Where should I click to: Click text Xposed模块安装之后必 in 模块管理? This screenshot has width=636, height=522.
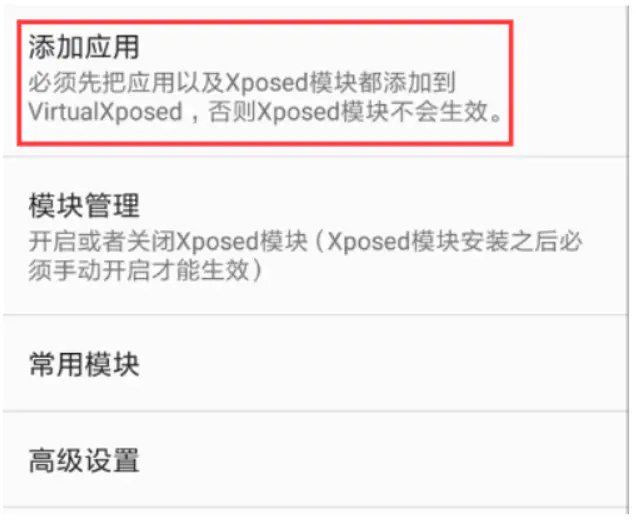point(455,242)
